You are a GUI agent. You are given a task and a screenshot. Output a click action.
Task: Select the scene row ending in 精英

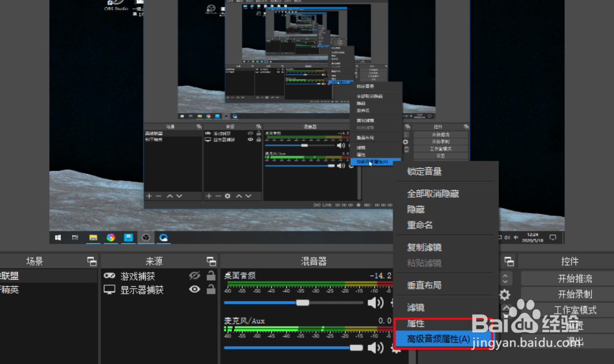[49, 290]
